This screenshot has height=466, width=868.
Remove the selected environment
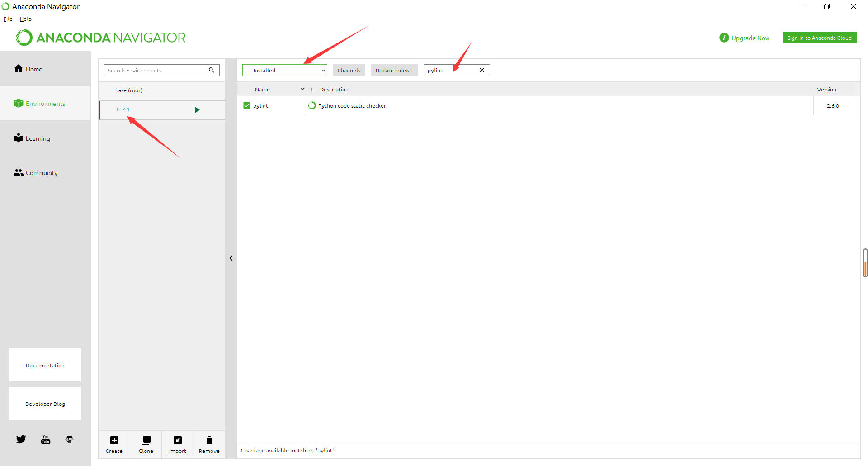point(209,444)
